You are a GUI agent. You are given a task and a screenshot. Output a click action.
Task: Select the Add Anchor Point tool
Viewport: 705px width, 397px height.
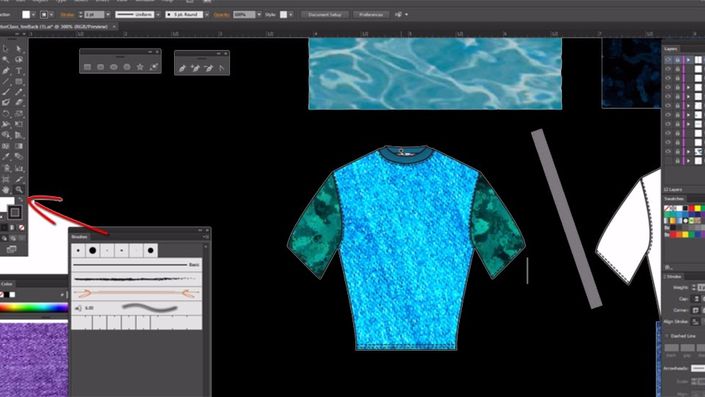tap(195, 68)
